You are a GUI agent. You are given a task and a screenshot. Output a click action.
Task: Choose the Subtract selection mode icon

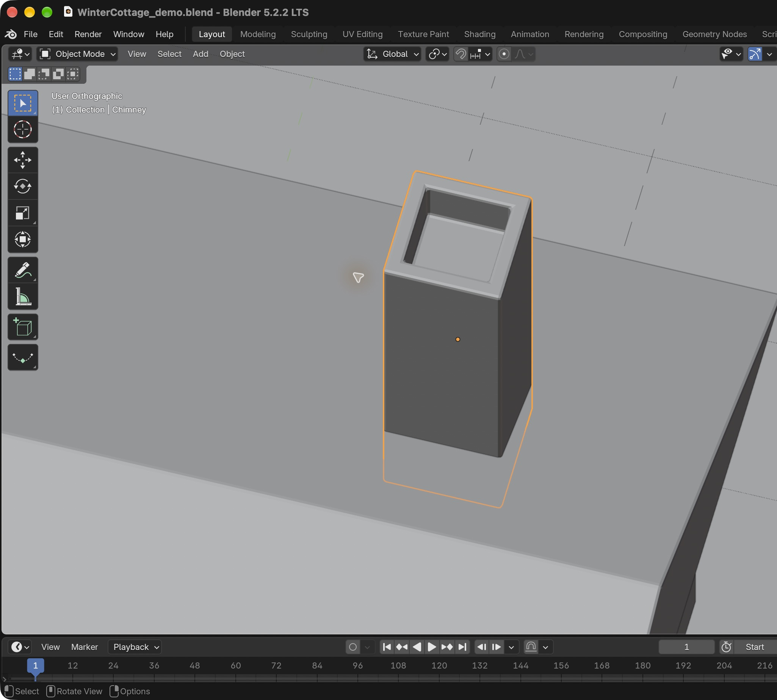[44, 74]
